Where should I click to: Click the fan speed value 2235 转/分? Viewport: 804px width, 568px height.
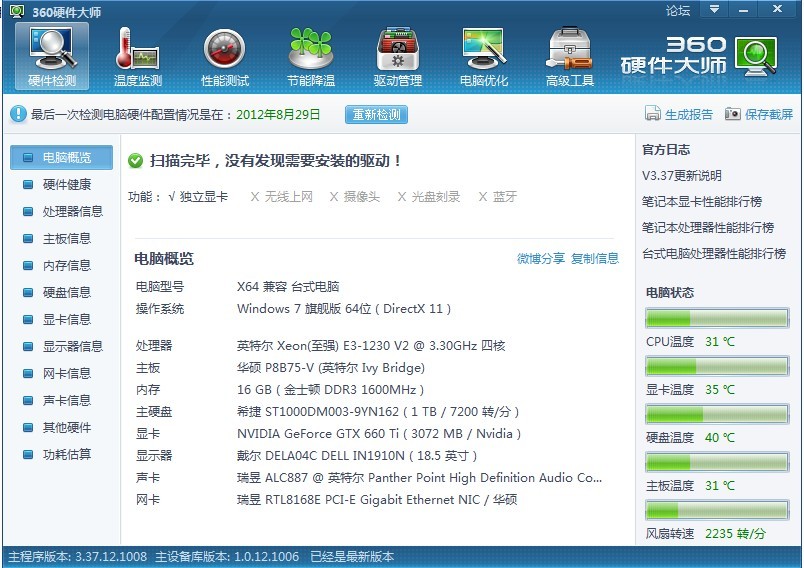click(735, 534)
